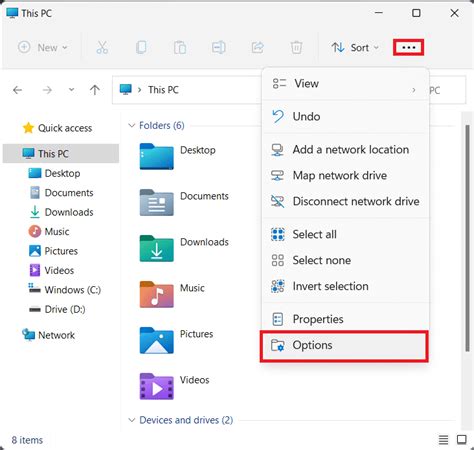Click the Copy icon in toolbar
474x450 pixels.
click(141, 47)
